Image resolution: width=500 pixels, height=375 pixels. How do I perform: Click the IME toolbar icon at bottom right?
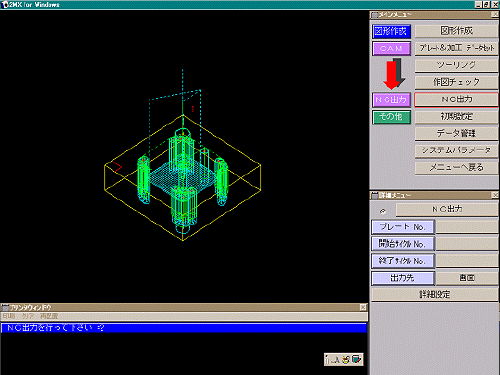pyautogui.click(x=343, y=359)
